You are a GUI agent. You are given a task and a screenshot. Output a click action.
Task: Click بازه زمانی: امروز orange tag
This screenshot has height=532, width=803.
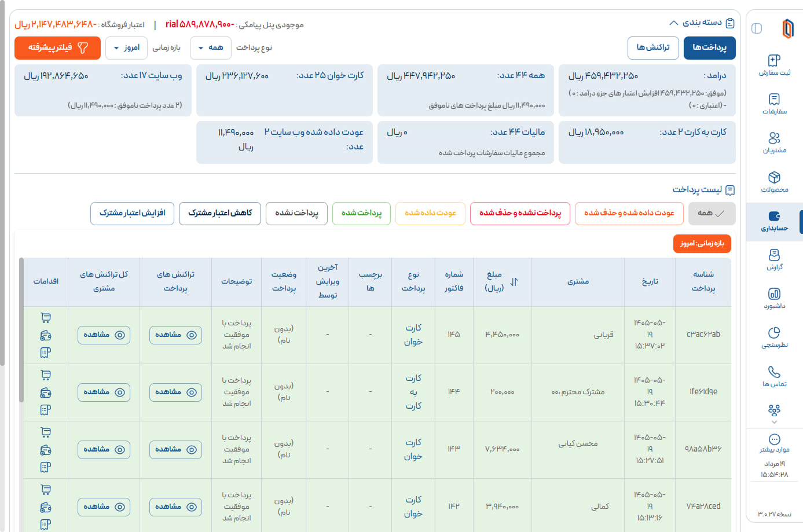click(702, 244)
